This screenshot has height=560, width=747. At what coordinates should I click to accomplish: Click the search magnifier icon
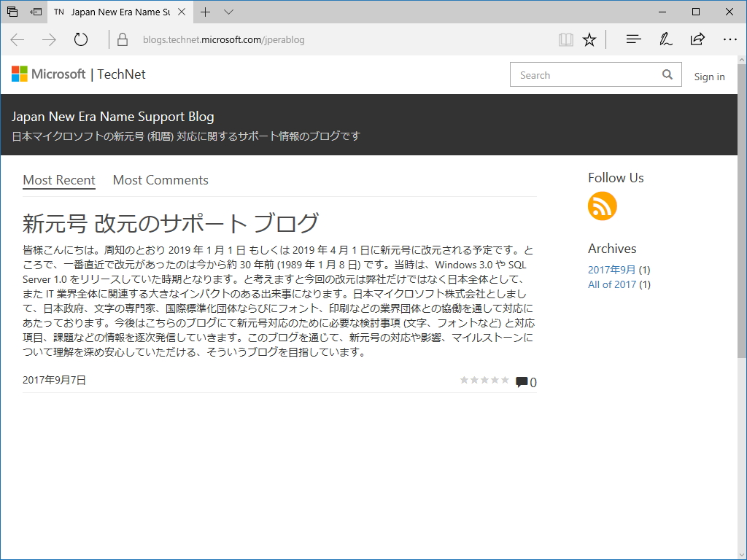(667, 74)
